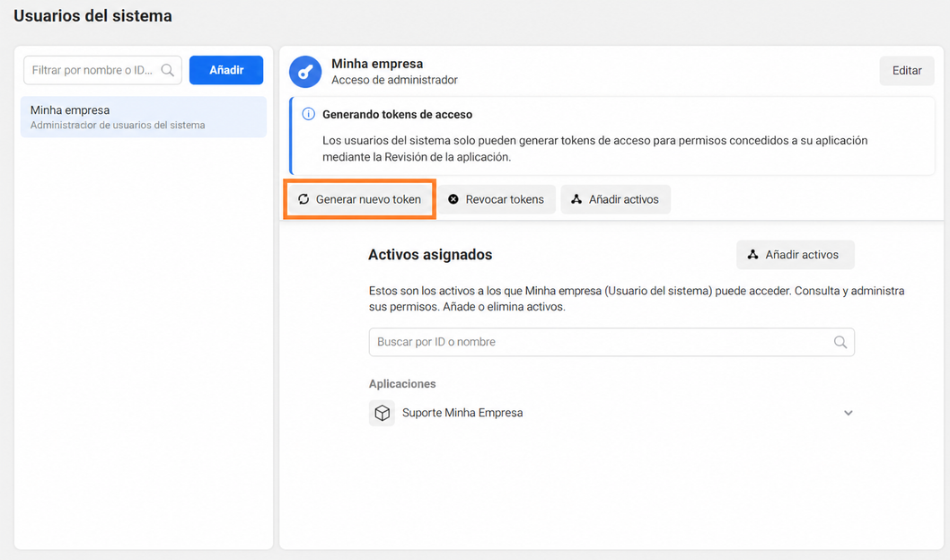Click the Suporte Minha Empresa application name
This screenshot has width=950, height=560.
(462, 413)
